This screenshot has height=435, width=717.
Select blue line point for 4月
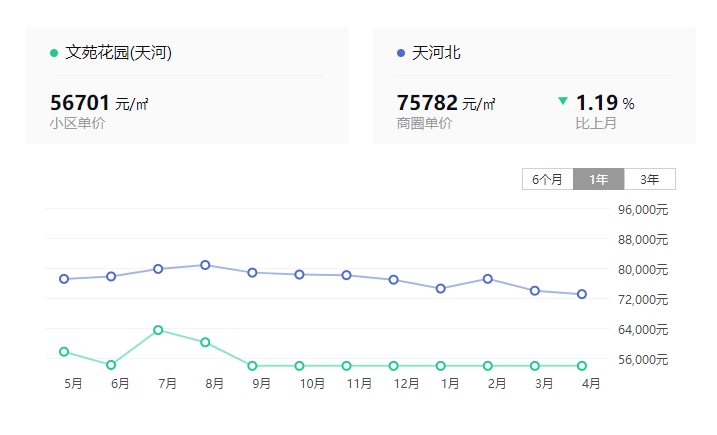click(582, 294)
